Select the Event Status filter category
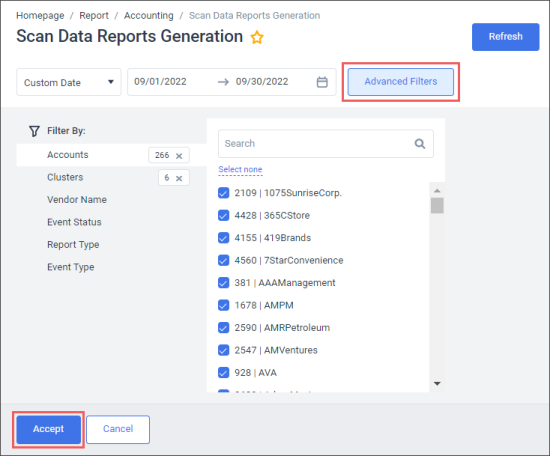The image size is (550, 456). (x=74, y=222)
